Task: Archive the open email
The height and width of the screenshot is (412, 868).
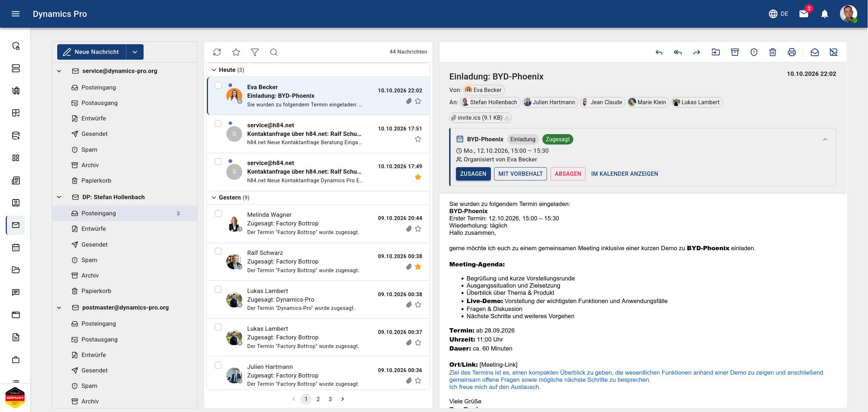Action: [x=735, y=52]
